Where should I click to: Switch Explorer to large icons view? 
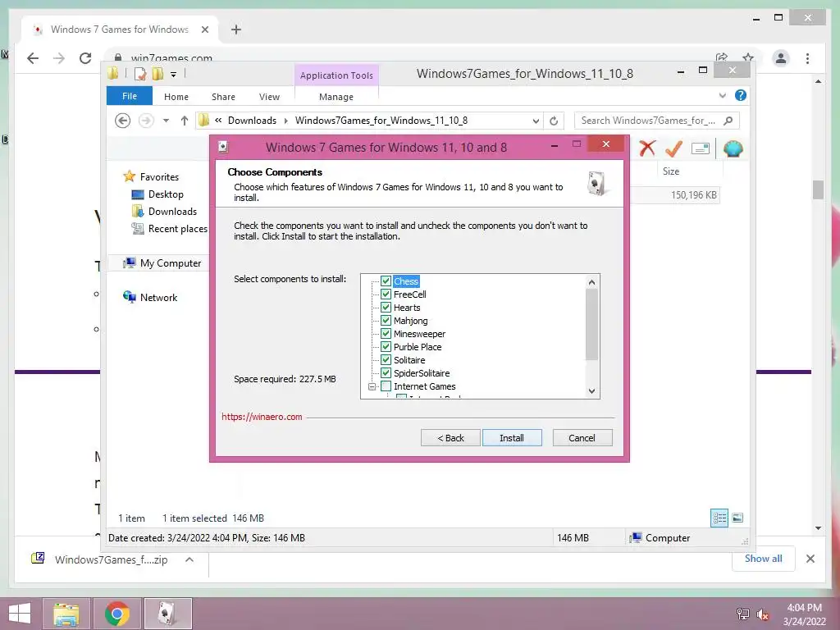coord(737,518)
